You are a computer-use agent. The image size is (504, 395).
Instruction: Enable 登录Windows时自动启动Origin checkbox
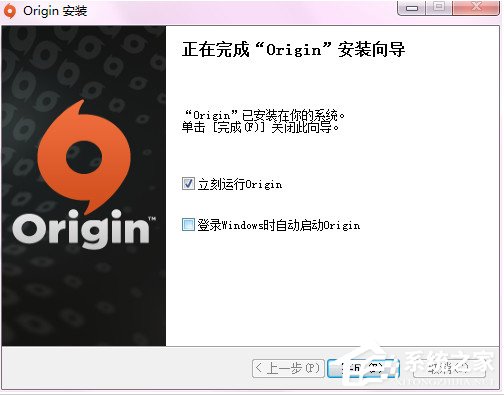pyautogui.click(x=188, y=225)
